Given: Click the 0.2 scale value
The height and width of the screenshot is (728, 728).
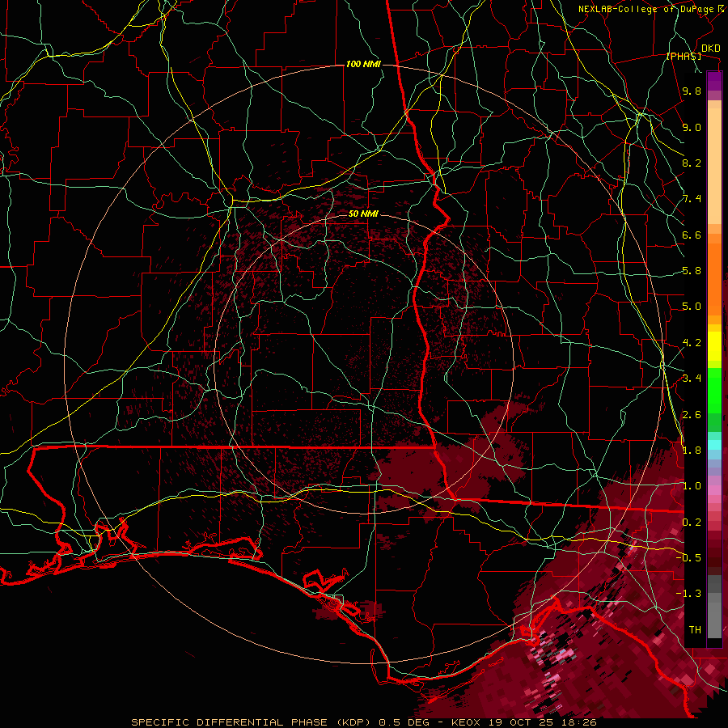Looking at the screenshot, I should [692, 523].
